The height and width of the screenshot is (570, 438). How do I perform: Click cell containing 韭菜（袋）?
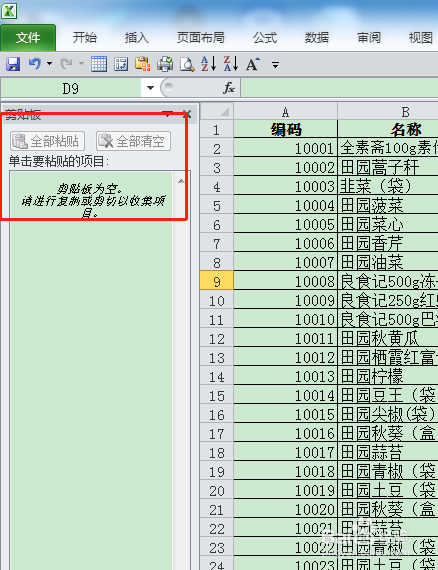click(x=388, y=186)
